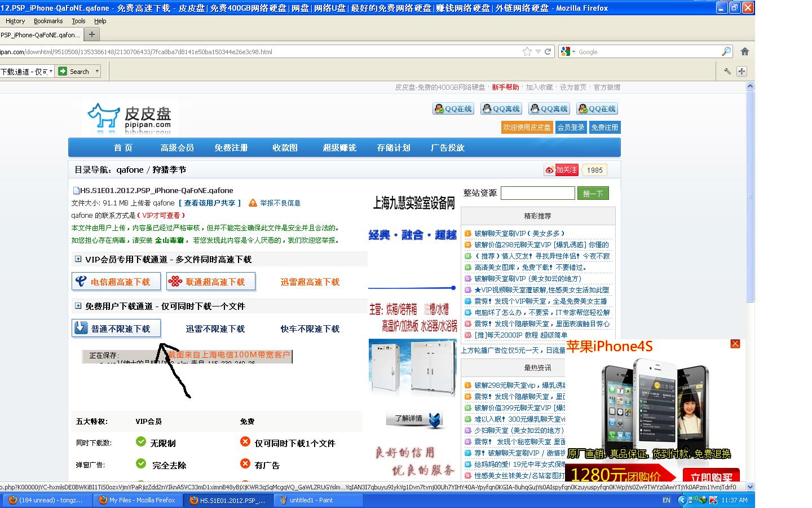Click the Weibo 加关注 follow button
The image size is (812, 508).
(x=561, y=170)
